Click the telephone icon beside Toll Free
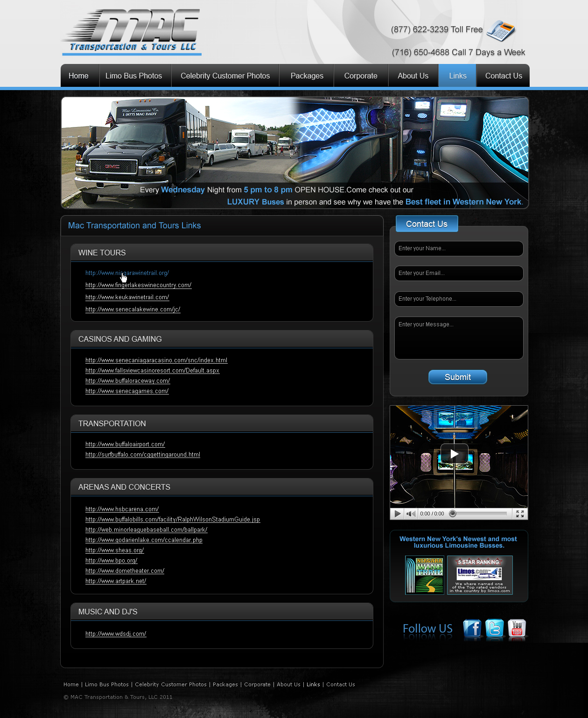This screenshot has height=718, width=588. coord(500,31)
